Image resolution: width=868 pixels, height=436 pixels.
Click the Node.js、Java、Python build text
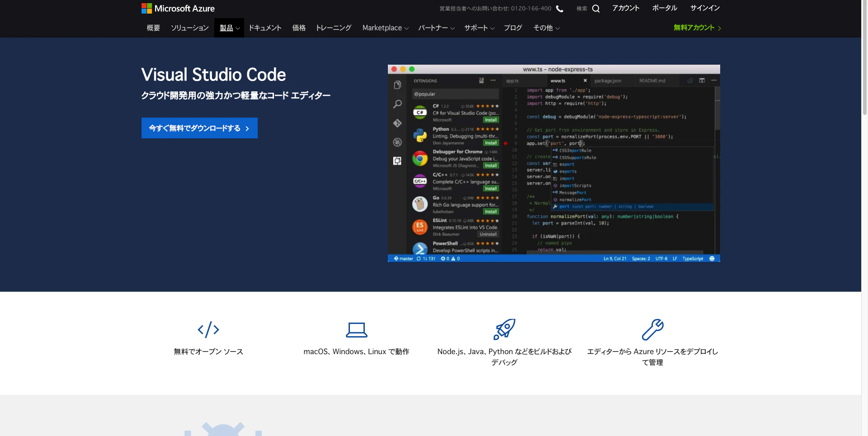[x=505, y=357]
